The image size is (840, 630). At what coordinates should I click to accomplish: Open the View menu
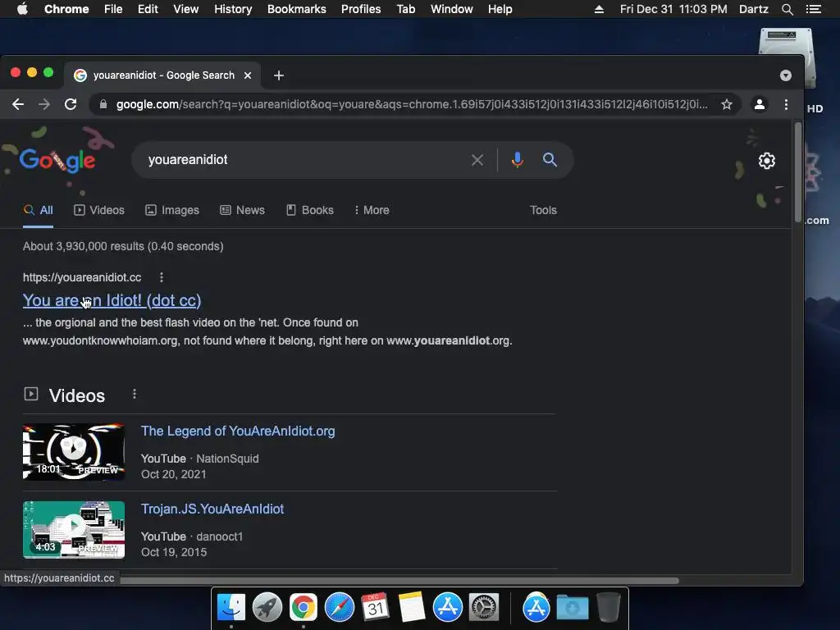tap(186, 9)
